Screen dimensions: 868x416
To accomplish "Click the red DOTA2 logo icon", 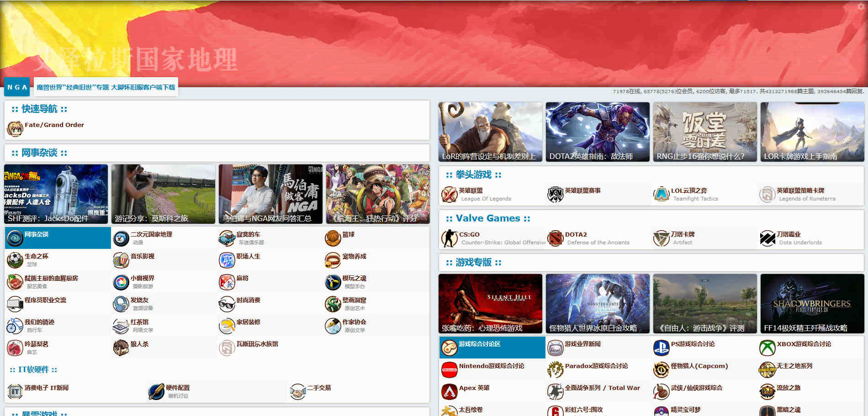I will pyautogui.click(x=556, y=238).
